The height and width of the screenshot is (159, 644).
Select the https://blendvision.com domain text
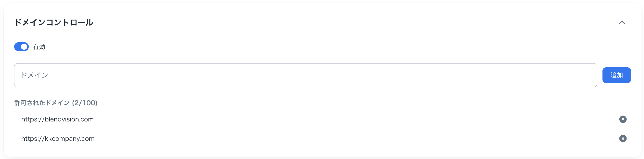click(57, 119)
